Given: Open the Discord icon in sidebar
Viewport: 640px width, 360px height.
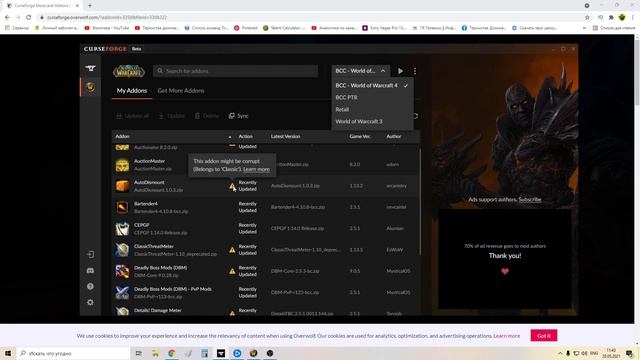Looking at the screenshot, I should pos(91,271).
